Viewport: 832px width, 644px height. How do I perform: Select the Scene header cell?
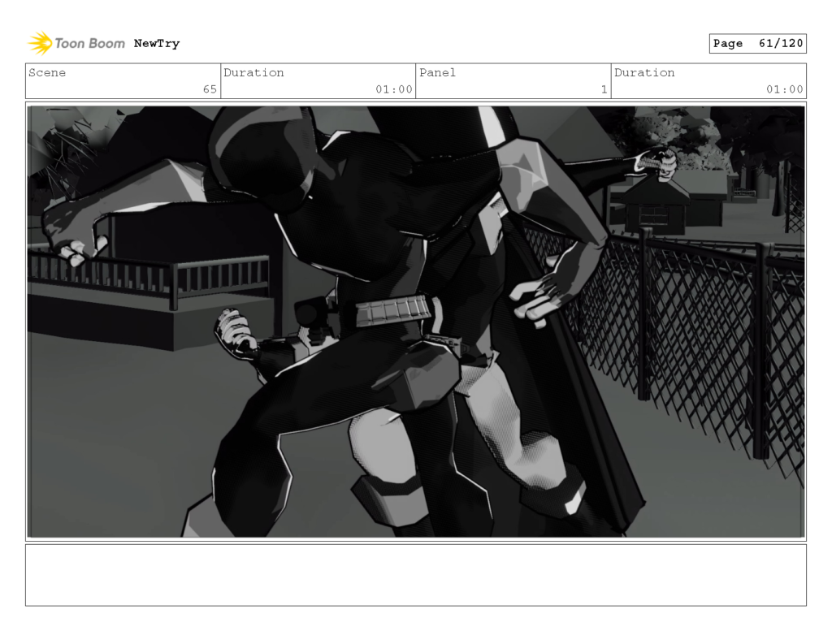point(47,72)
